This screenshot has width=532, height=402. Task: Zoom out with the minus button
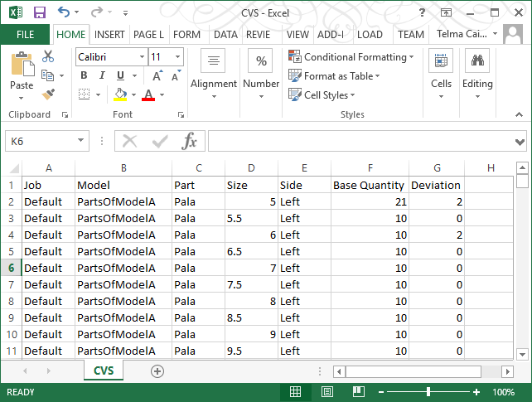point(381,392)
